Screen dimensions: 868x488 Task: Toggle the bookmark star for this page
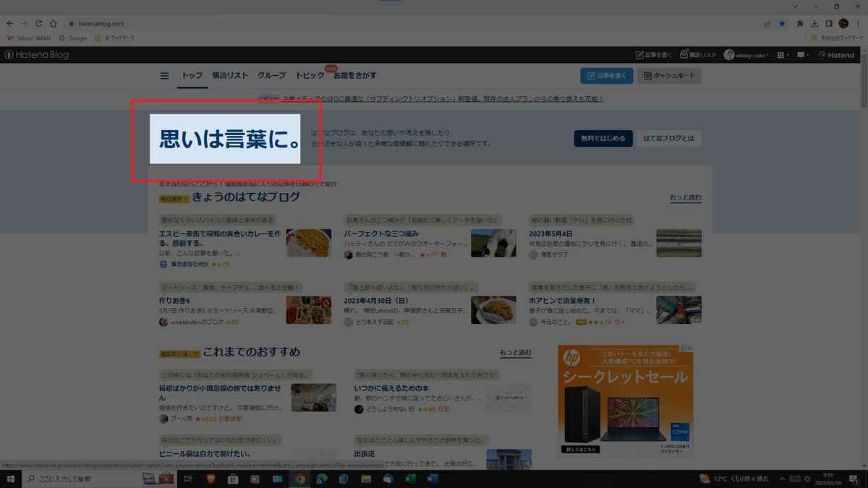[782, 23]
